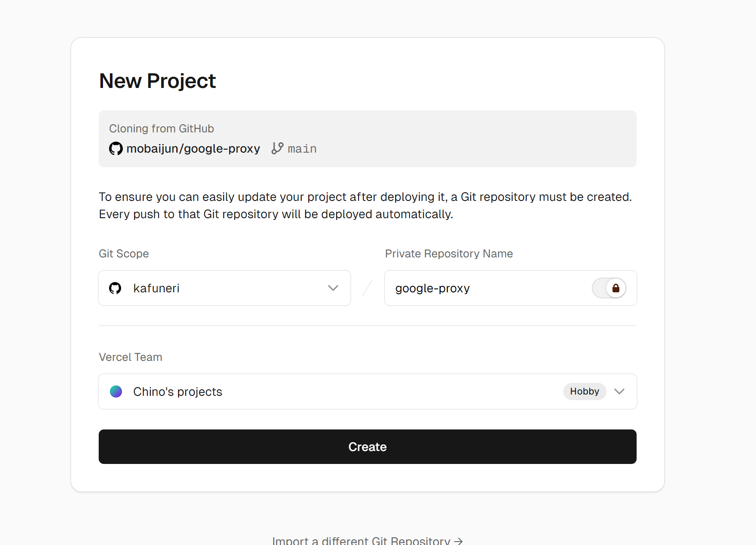Click the git branch icon next to main

click(278, 148)
